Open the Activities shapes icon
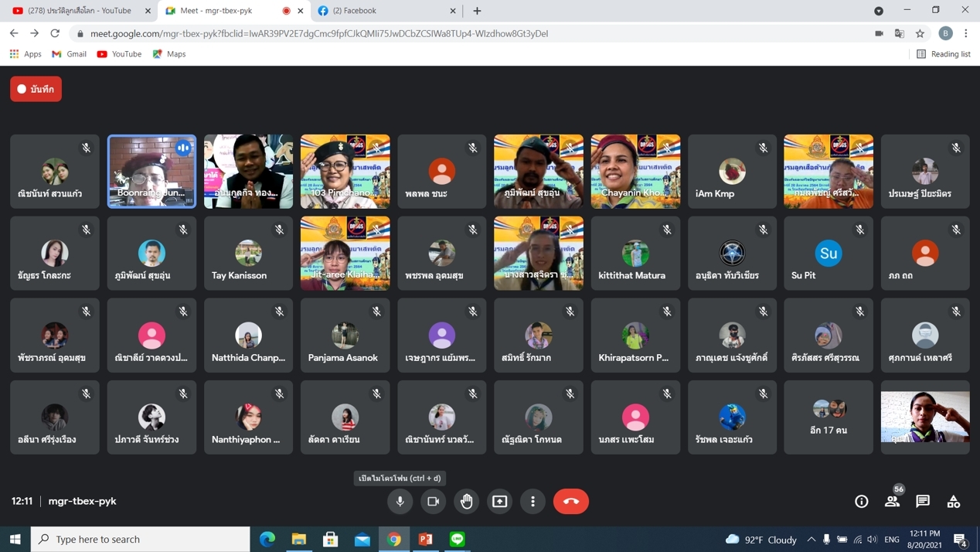980x552 pixels. pos(954,501)
